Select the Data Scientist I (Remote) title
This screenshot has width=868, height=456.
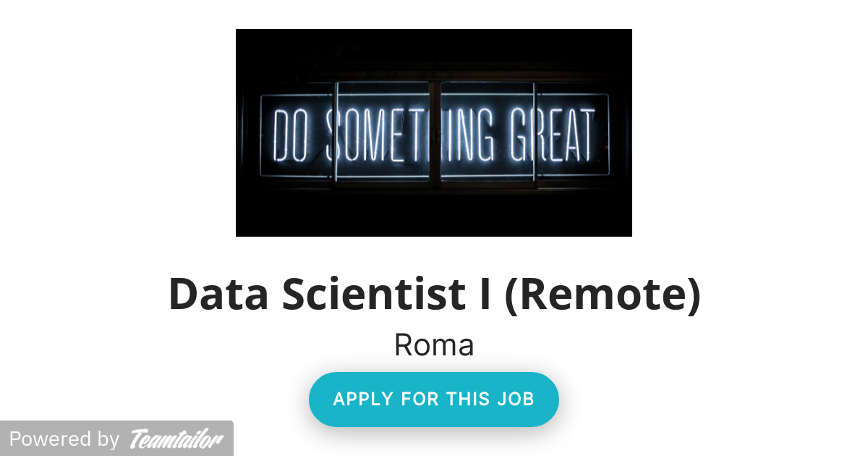click(x=434, y=293)
